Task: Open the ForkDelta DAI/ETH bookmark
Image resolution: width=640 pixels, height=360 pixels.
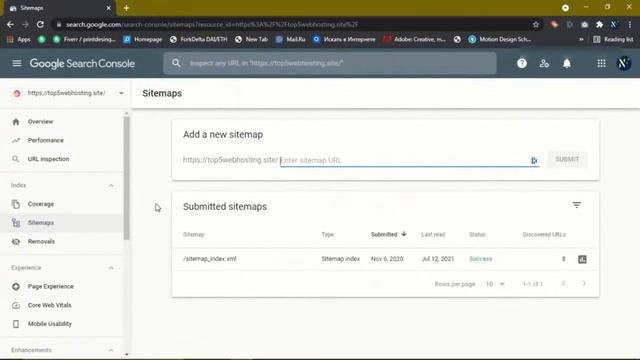Action: click(198, 39)
